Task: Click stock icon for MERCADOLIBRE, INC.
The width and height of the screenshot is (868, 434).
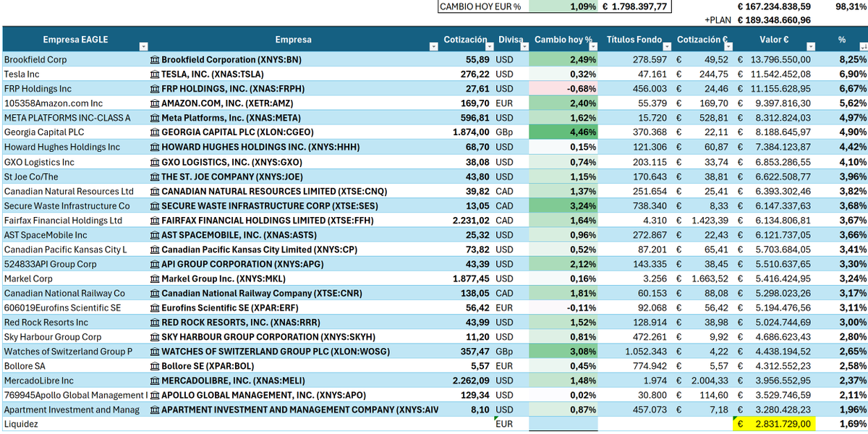Action: point(155,380)
